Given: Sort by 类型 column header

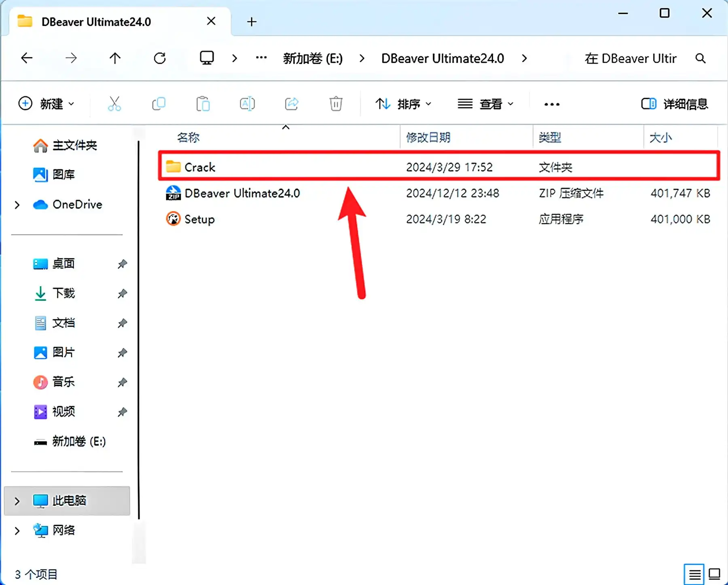Looking at the screenshot, I should 550,137.
